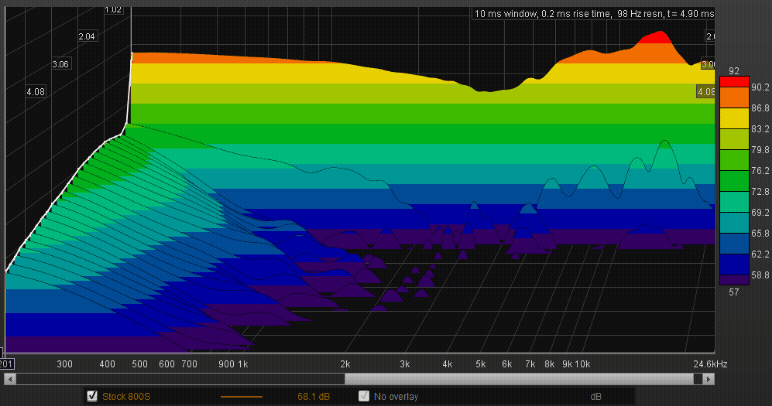
Task: Click the highlighted 4.08 label beside the legend
Action: tap(706, 92)
